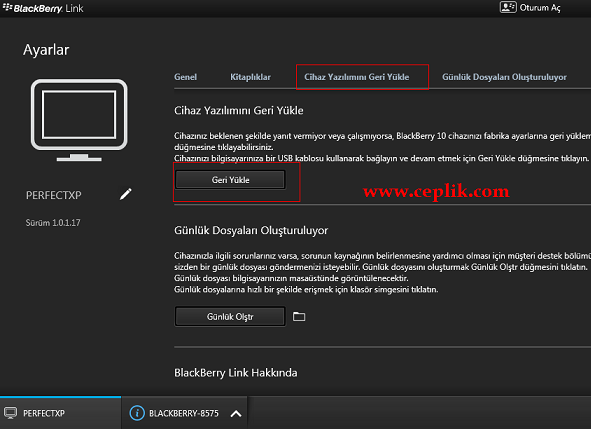Open the Günlük Dosyaları Oluşturuluyor tab
Screen dimensions: 591x429
[504, 77]
